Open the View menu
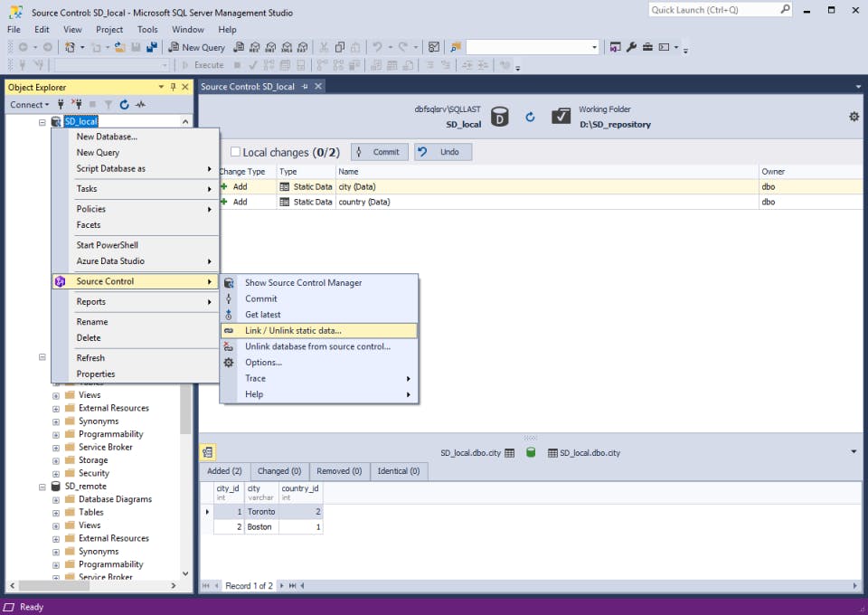The width and height of the screenshot is (868, 615). (x=72, y=29)
